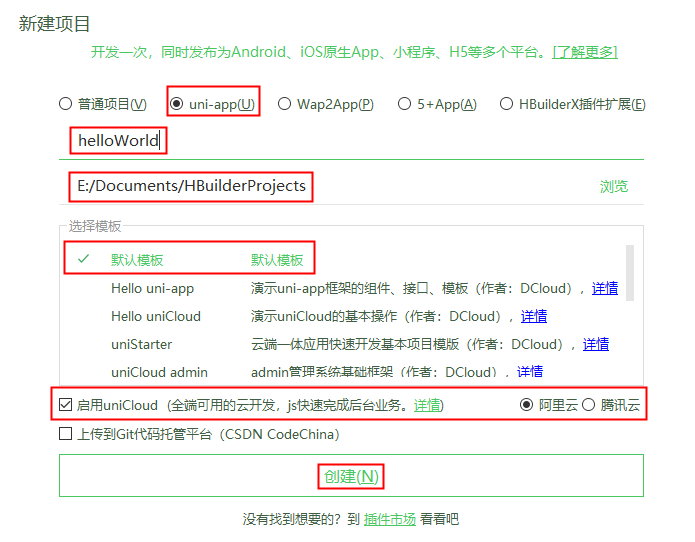Select the 5+App(A) radio button
Image resolution: width=695 pixels, height=542 pixels.
[405, 104]
